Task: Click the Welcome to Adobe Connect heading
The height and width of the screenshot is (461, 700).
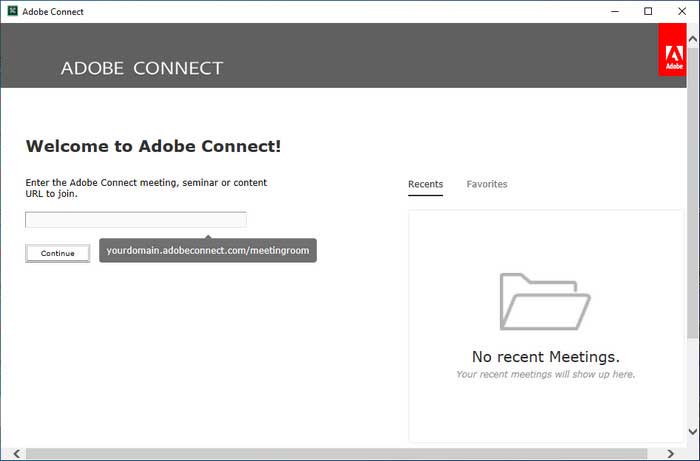Action: 154,146
